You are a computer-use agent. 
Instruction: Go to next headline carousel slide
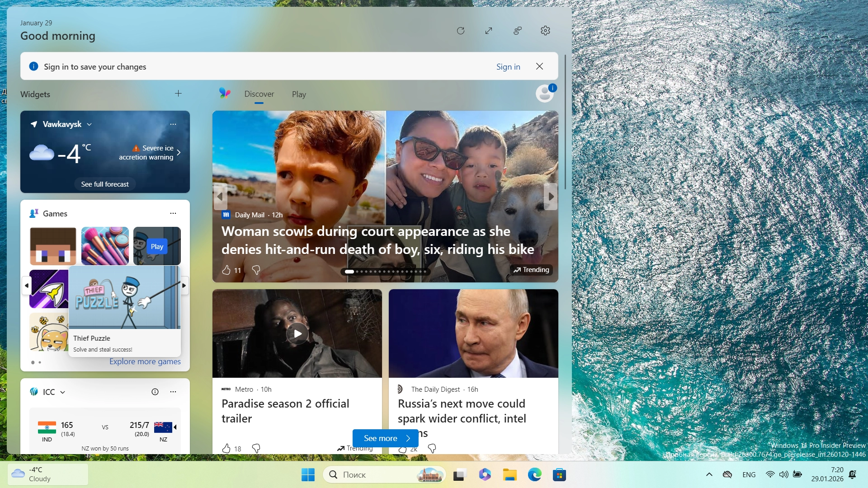click(551, 197)
